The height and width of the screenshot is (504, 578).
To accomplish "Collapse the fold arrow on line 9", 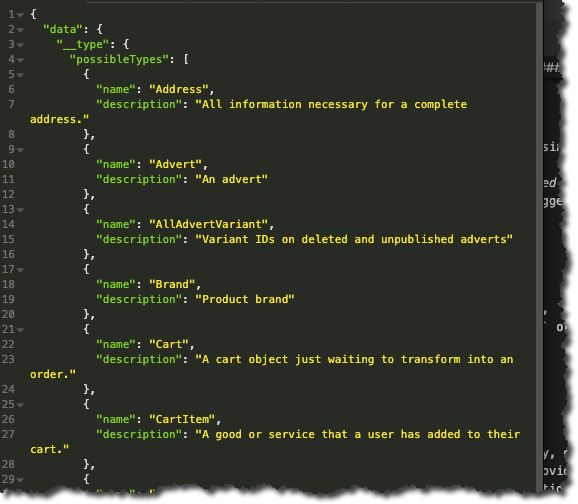I will [20, 150].
